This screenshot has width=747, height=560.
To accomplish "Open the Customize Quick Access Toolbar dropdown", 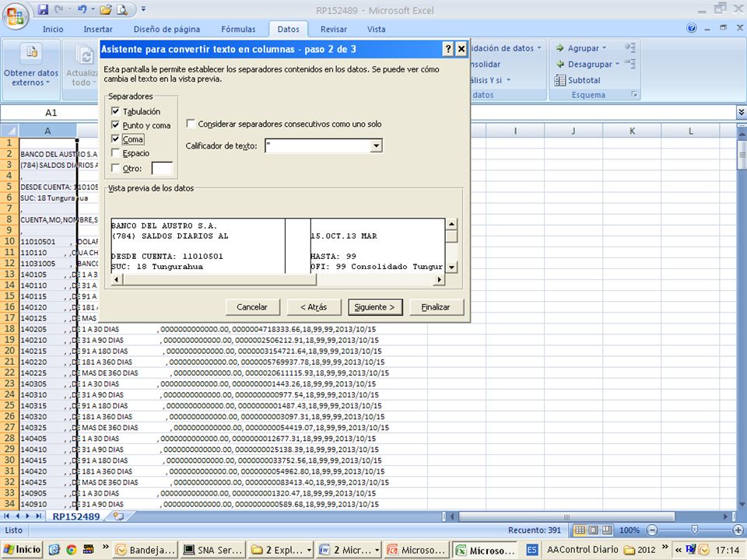I will pos(143,9).
